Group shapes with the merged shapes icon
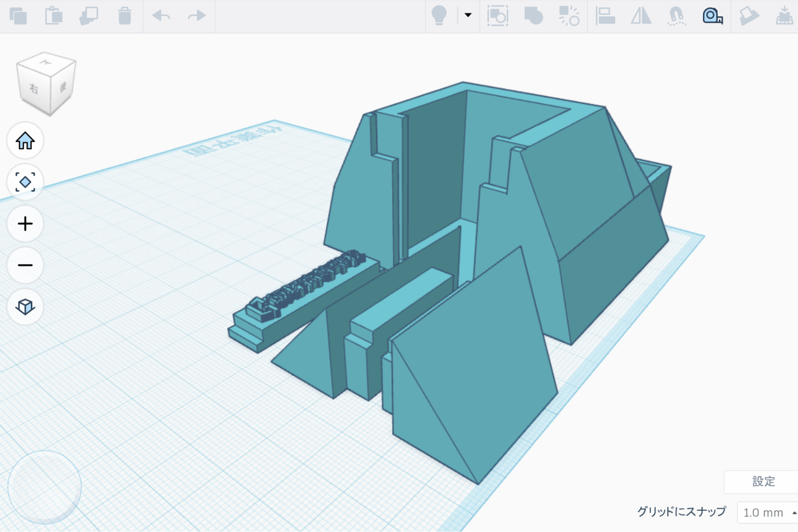798x532 pixels. pyautogui.click(x=533, y=16)
